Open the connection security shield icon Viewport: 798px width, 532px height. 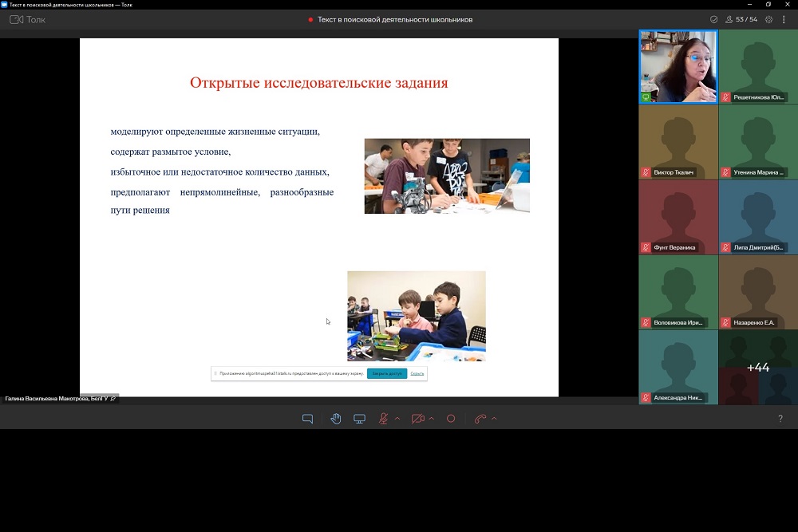point(713,19)
